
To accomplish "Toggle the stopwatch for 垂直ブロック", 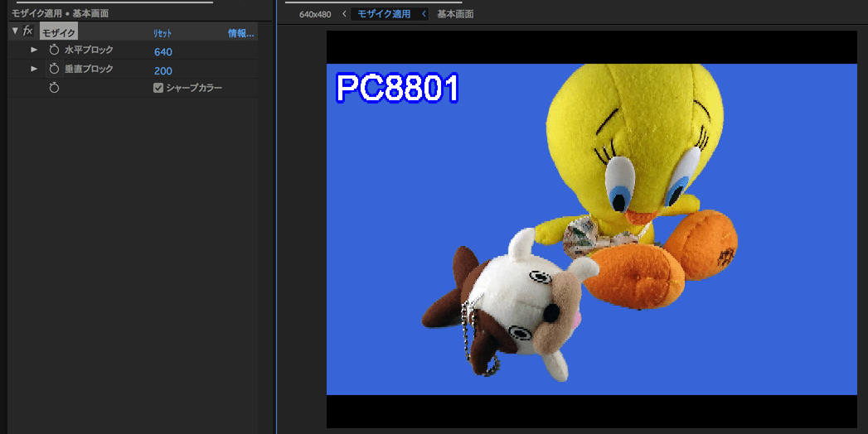I will 54,69.
